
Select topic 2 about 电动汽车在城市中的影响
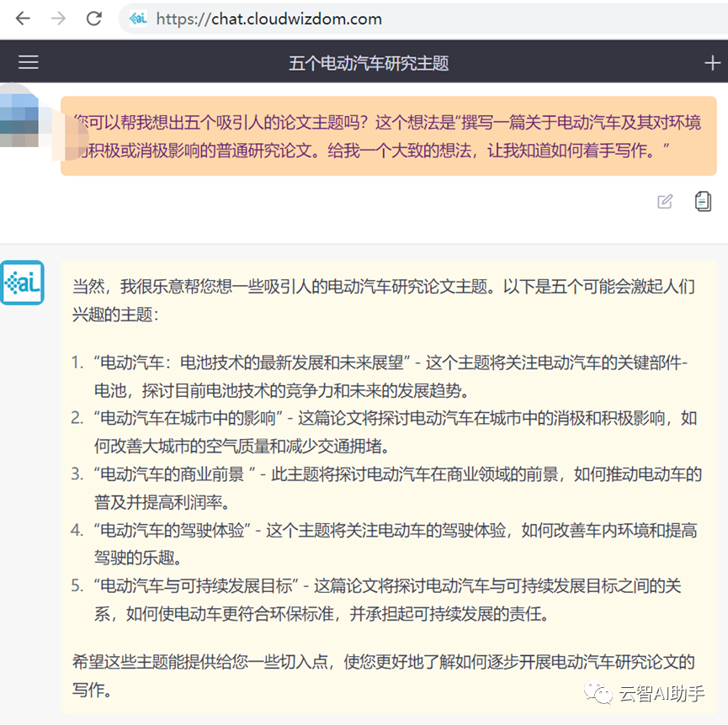[384, 431]
